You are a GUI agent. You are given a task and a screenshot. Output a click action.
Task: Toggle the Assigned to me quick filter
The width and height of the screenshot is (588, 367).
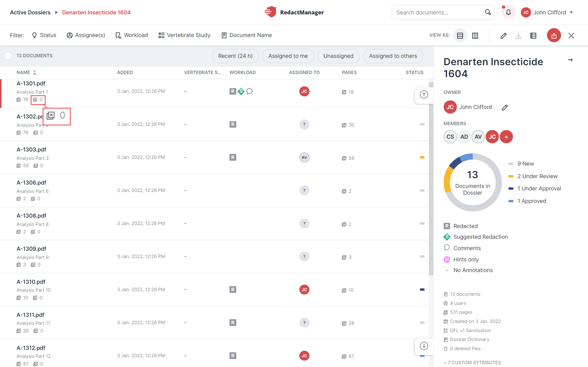pos(288,56)
